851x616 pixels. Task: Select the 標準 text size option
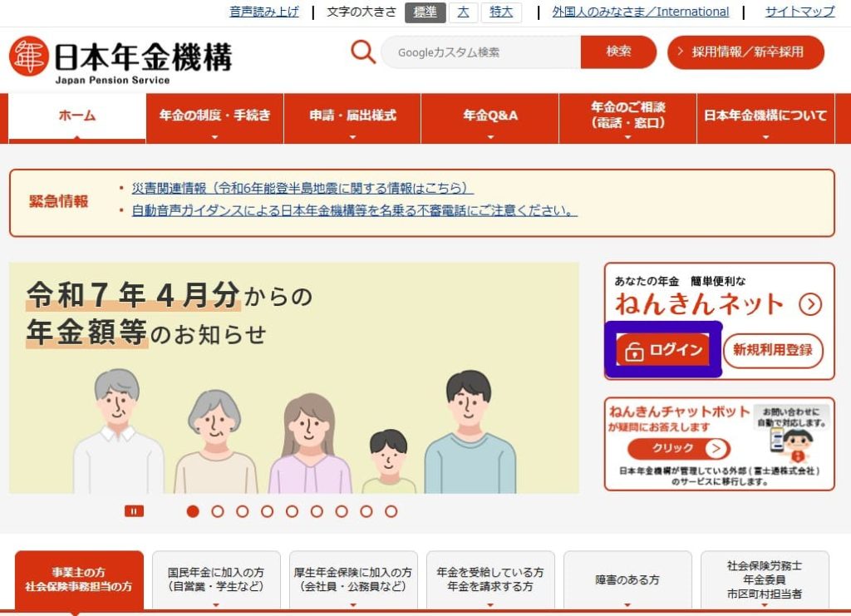click(x=425, y=12)
